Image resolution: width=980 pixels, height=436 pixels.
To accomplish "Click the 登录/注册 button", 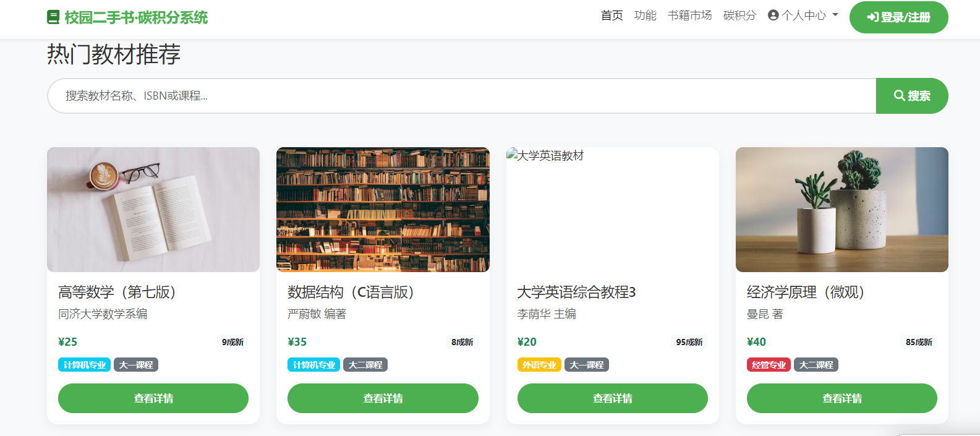I will click(899, 17).
